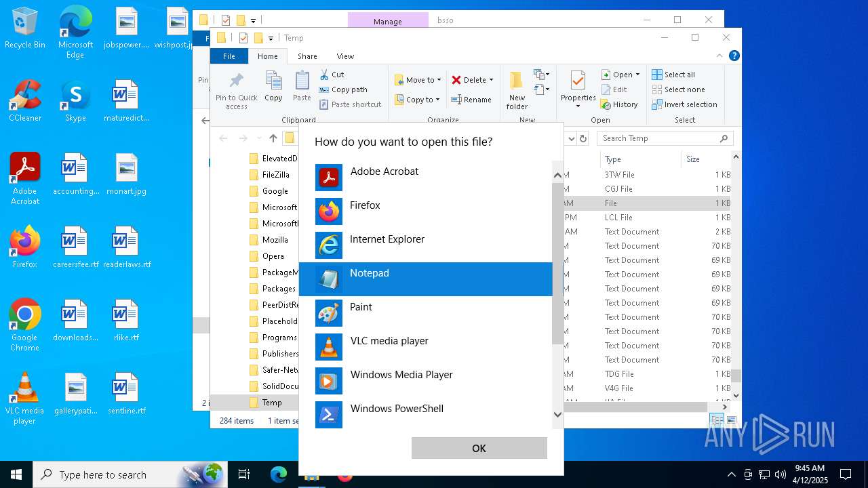Sort by the Type column header

(x=641, y=159)
